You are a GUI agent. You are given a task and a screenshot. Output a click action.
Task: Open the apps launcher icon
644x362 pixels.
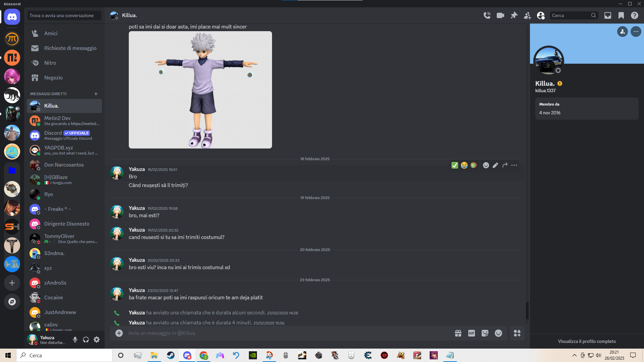(x=517, y=333)
